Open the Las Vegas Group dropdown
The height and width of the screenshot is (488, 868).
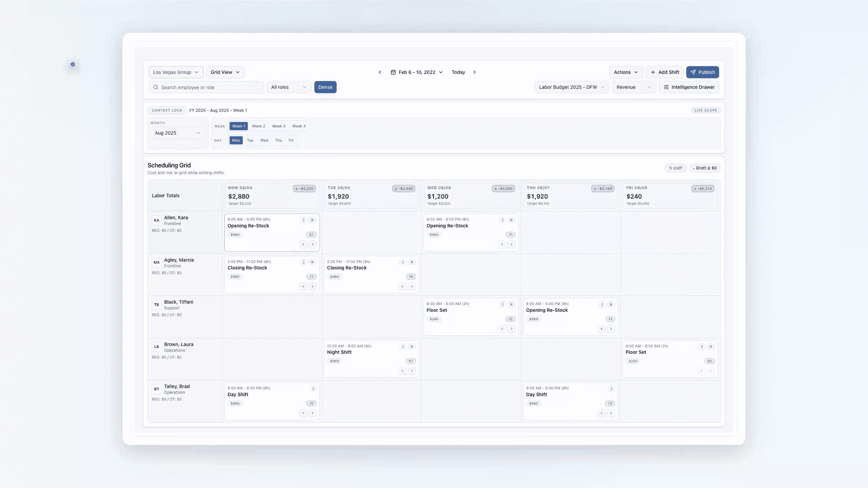point(176,72)
